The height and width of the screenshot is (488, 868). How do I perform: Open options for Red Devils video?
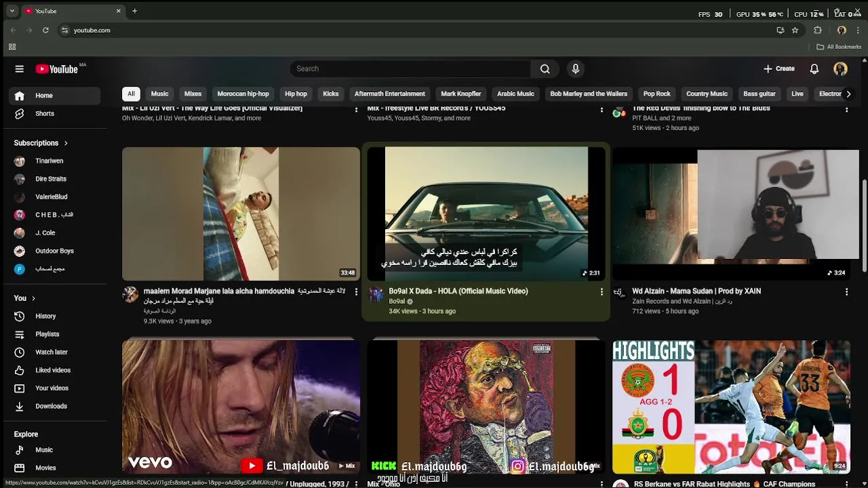pos(846,110)
